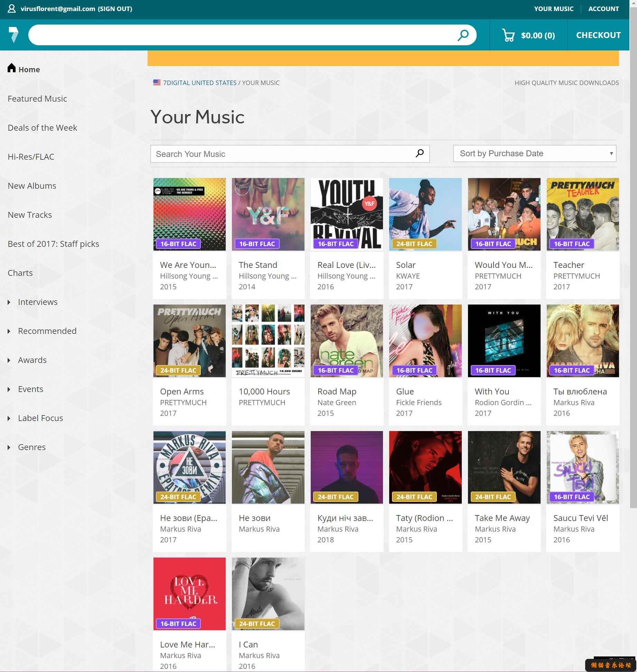Click the Fickle Friends artist name

point(419,402)
